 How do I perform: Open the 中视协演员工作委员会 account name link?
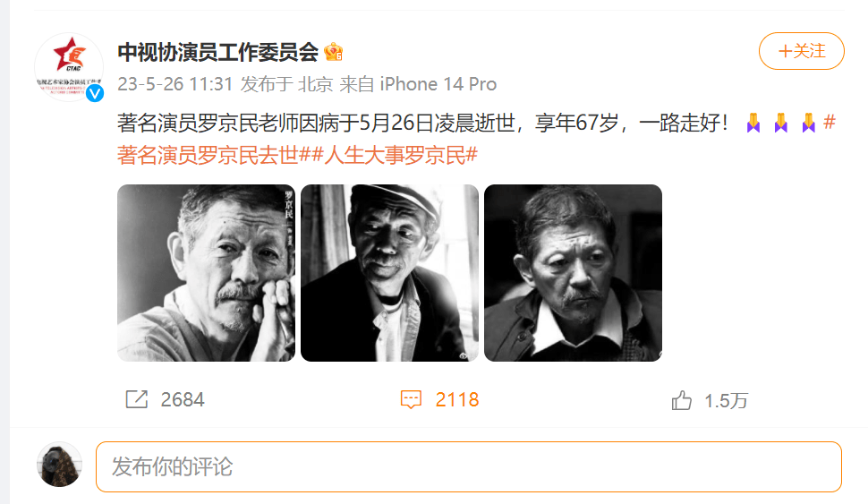coord(218,52)
